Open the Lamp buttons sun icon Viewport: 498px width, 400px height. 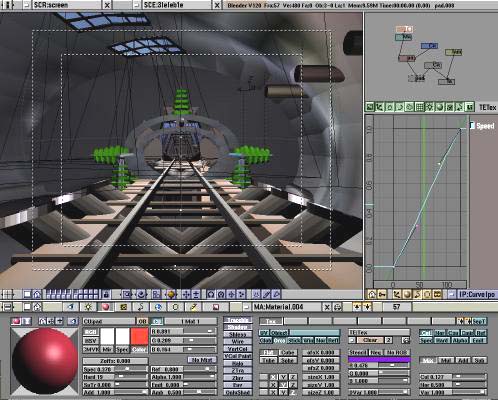point(88,307)
